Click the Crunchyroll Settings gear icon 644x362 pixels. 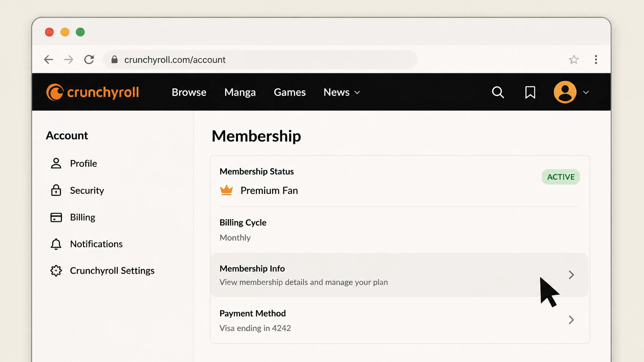tap(56, 271)
